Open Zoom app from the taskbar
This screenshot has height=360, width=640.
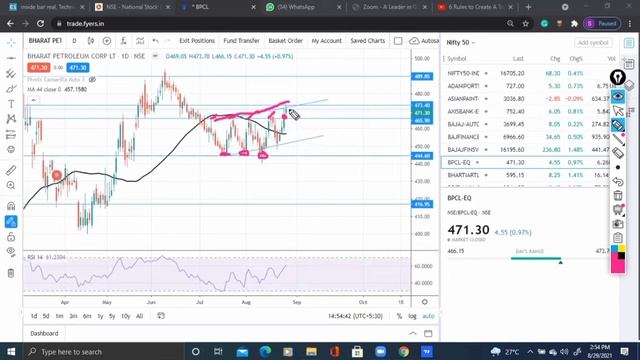point(380,351)
